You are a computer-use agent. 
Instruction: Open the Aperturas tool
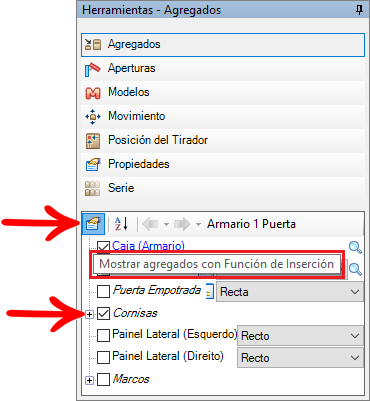click(223, 68)
